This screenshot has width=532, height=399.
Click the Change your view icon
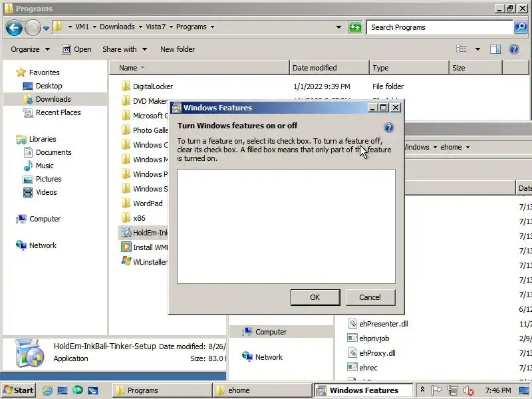point(462,49)
